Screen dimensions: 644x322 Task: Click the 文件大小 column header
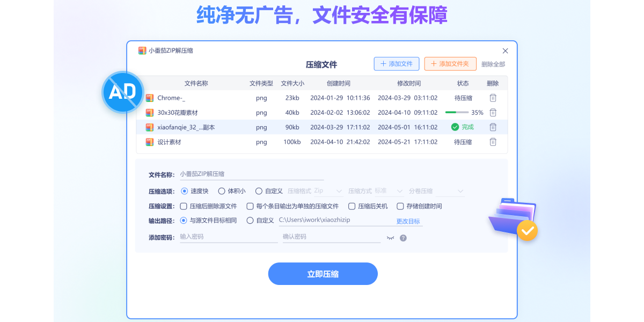coord(292,84)
